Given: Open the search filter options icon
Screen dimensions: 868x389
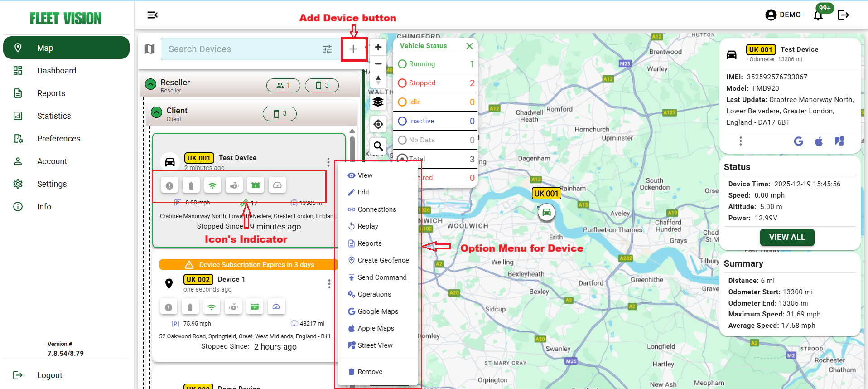Looking at the screenshot, I should 327,49.
